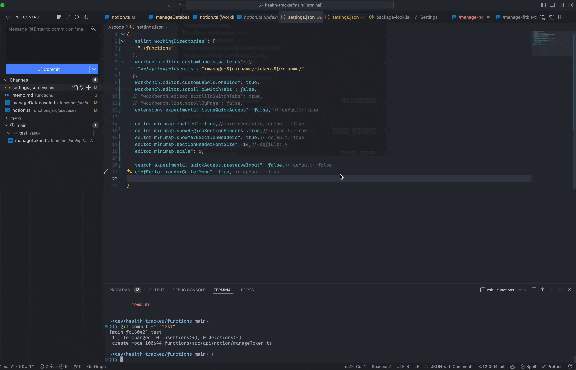
Task: Switch to the package-lock.json tab
Action: (389, 17)
